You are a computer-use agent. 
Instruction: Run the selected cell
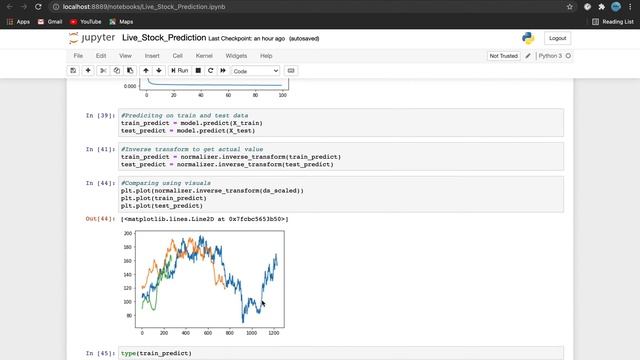180,71
